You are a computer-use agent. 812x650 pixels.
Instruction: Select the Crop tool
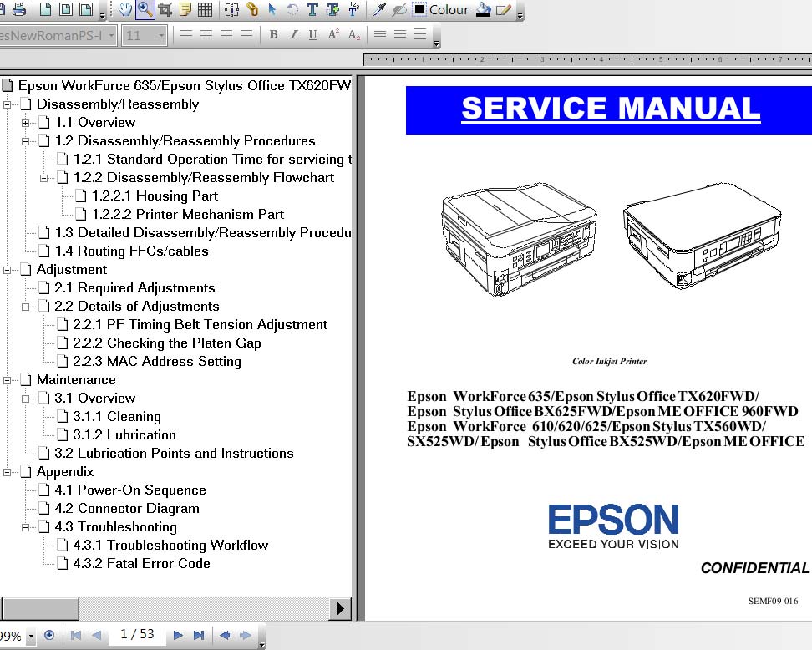point(165,9)
